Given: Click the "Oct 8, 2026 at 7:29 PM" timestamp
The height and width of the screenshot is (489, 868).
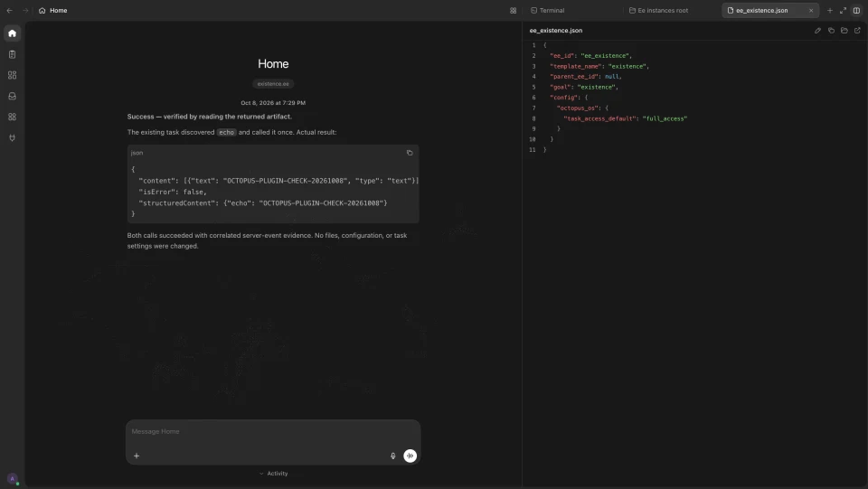Looking at the screenshot, I should pos(273,103).
